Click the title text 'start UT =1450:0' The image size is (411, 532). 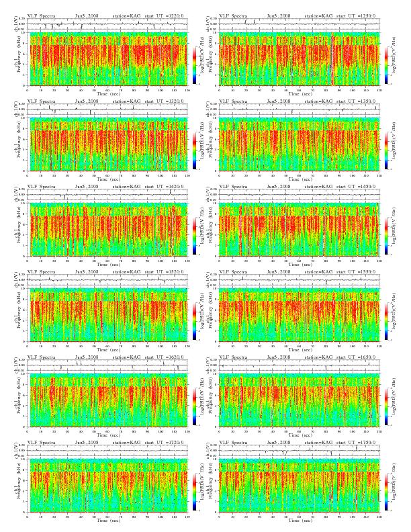(x=357, y=186)
